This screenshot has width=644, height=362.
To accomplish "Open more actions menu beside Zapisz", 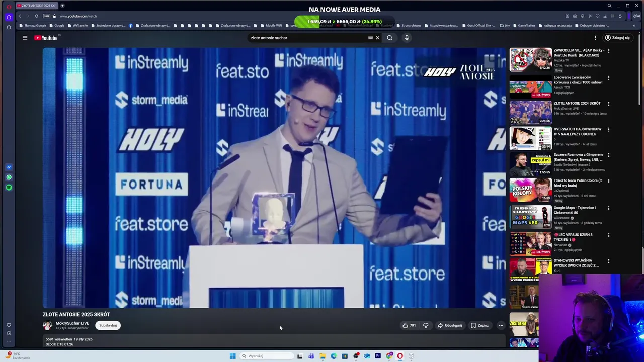I will [x=501, y=325].
